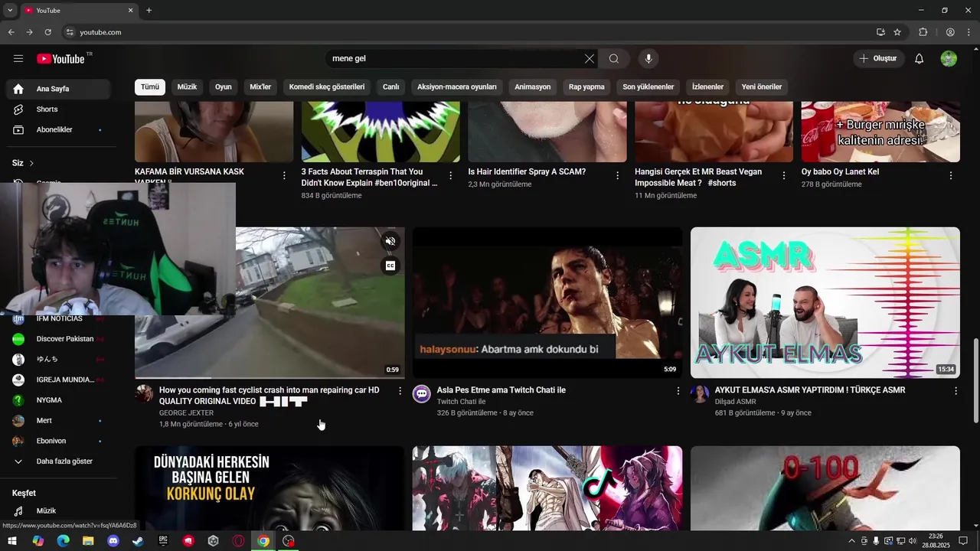
Task: Bookmark this page with star icon
Action: click(897, 32)
